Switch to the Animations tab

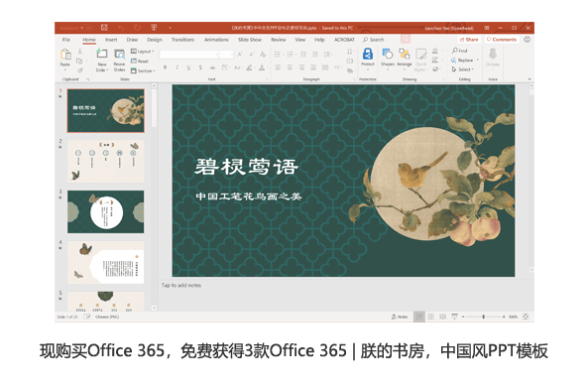coord(216,40)
